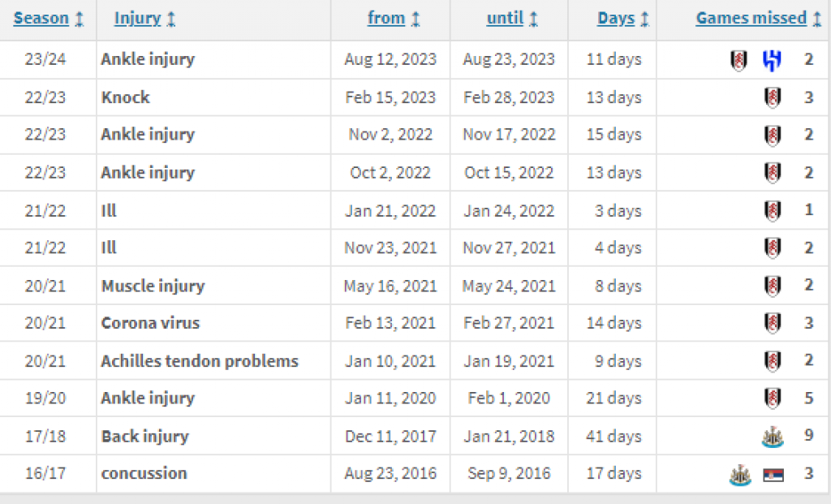Click Fulham crest in 23/24 ankle injury row

[738, 60]
